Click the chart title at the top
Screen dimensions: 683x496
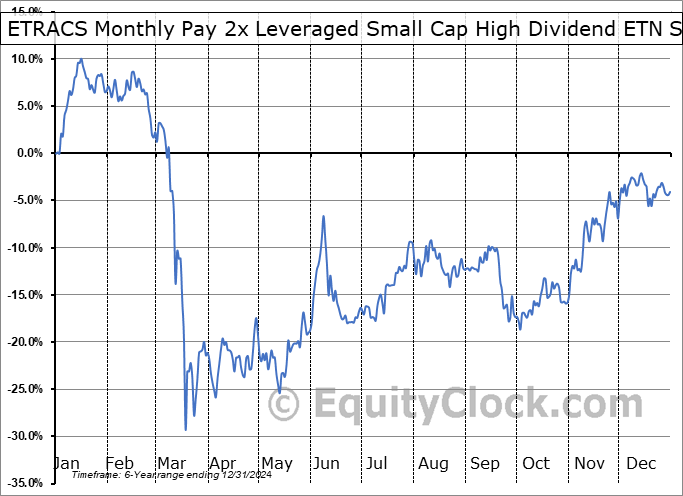(x=341, y=30)
